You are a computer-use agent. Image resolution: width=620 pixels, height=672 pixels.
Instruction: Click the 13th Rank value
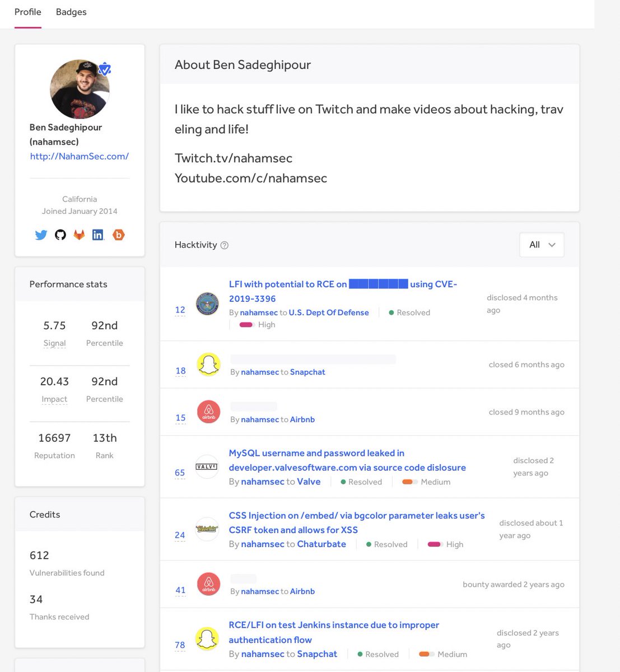[105, 438]
